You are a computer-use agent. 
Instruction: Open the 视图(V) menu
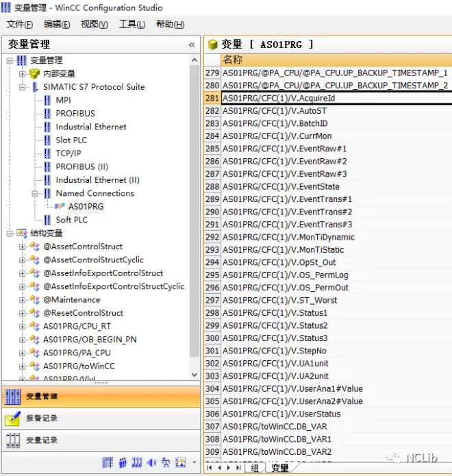tap(95, 24)
